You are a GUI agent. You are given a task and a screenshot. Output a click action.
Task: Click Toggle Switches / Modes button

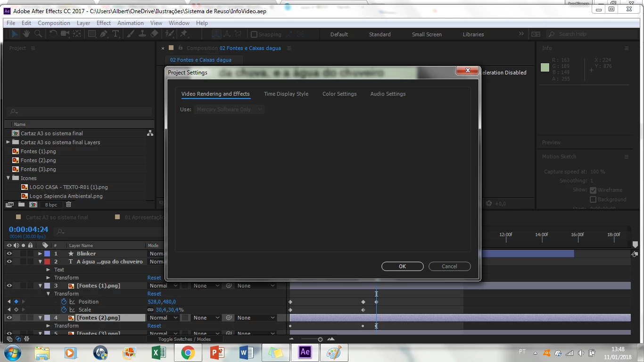click(x=184, y=339)
